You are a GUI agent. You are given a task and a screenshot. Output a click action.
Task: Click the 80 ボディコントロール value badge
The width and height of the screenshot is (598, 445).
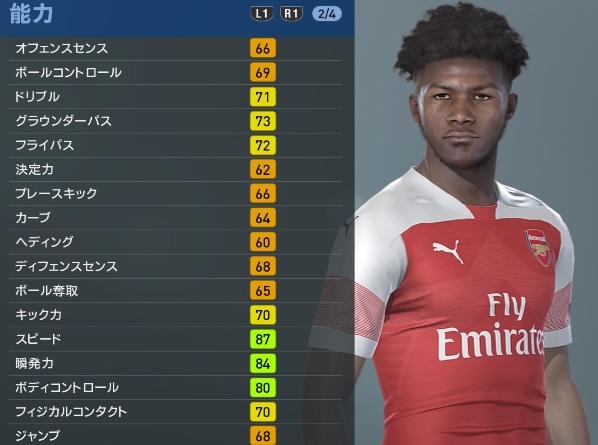click(263, 387)
